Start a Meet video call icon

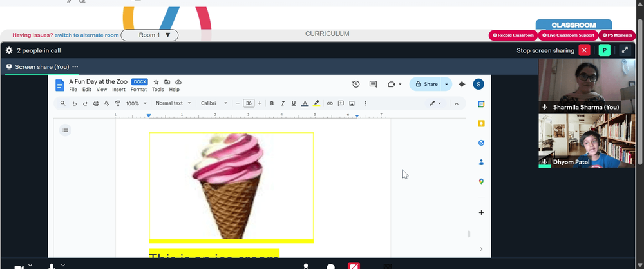[392, 84]
